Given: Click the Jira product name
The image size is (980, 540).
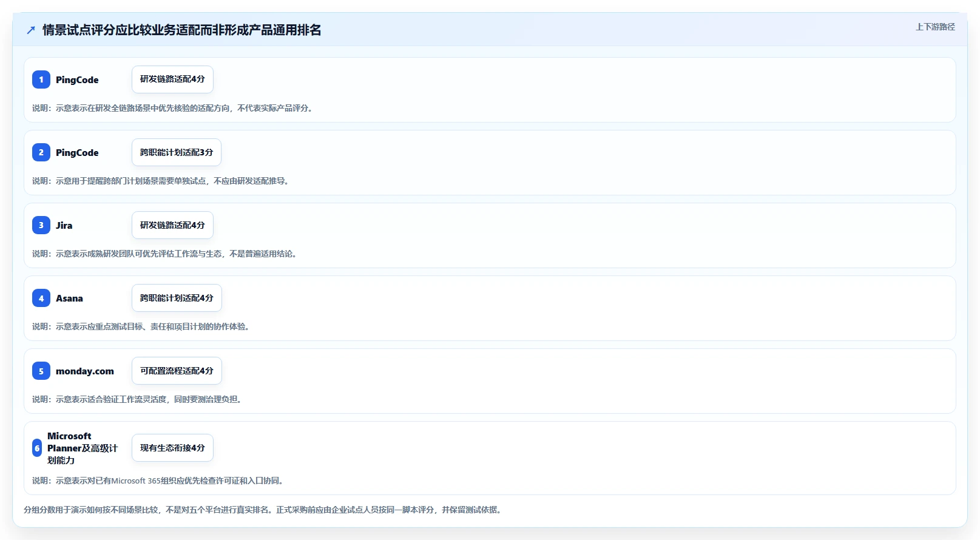Looking at the screenshot, I should (64, 225).
